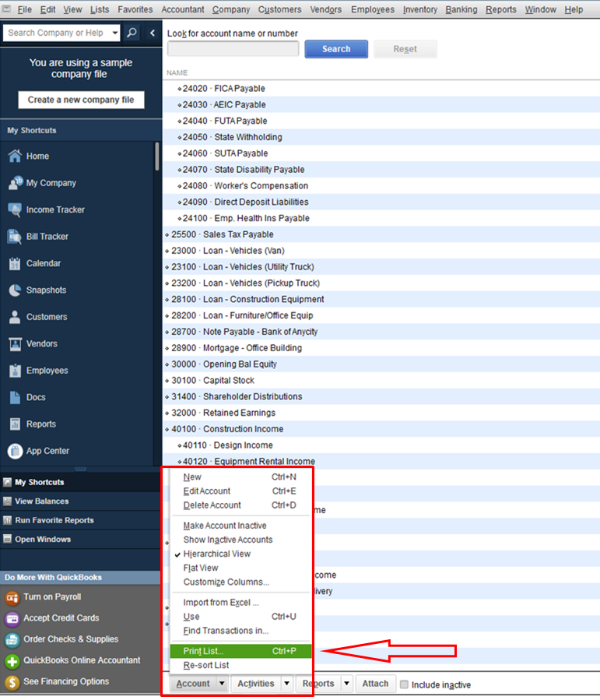Open the Snapshots pie chart icon
The width and height of the screenshot is (600, 700).
click(15, 290)
